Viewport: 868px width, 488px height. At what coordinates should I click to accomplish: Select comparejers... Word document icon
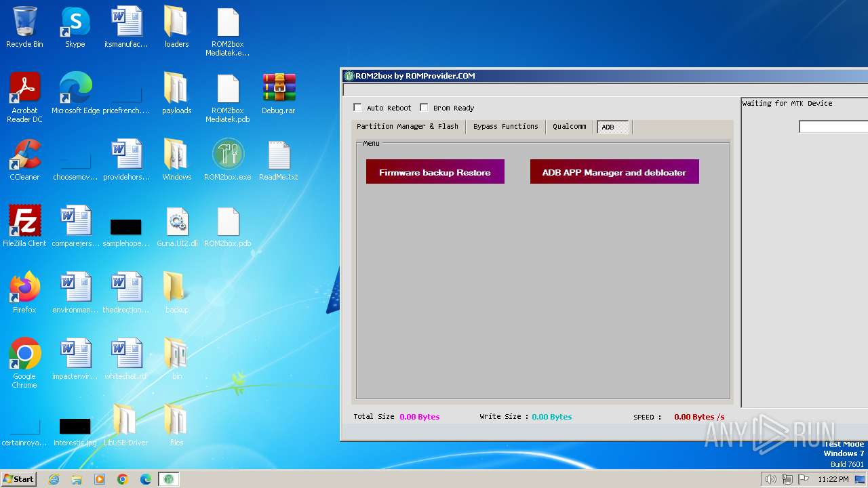(75, 226)
